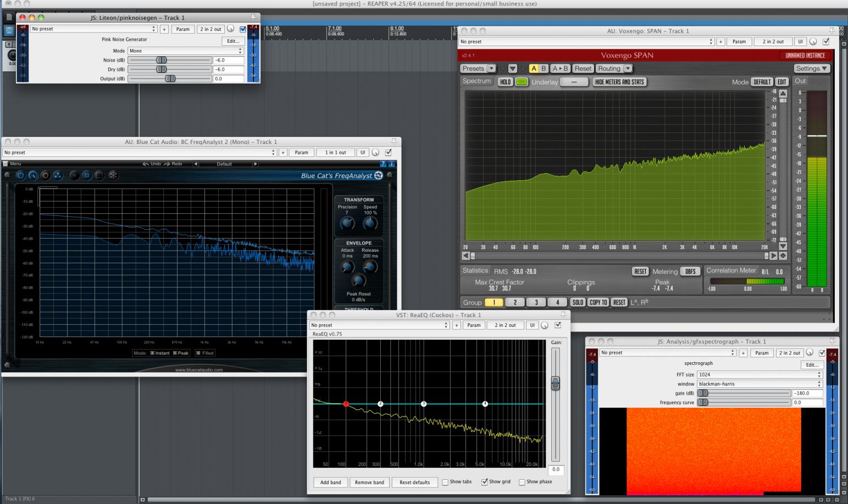
Task: Select SPAN state B button
Action: point(544,69)
